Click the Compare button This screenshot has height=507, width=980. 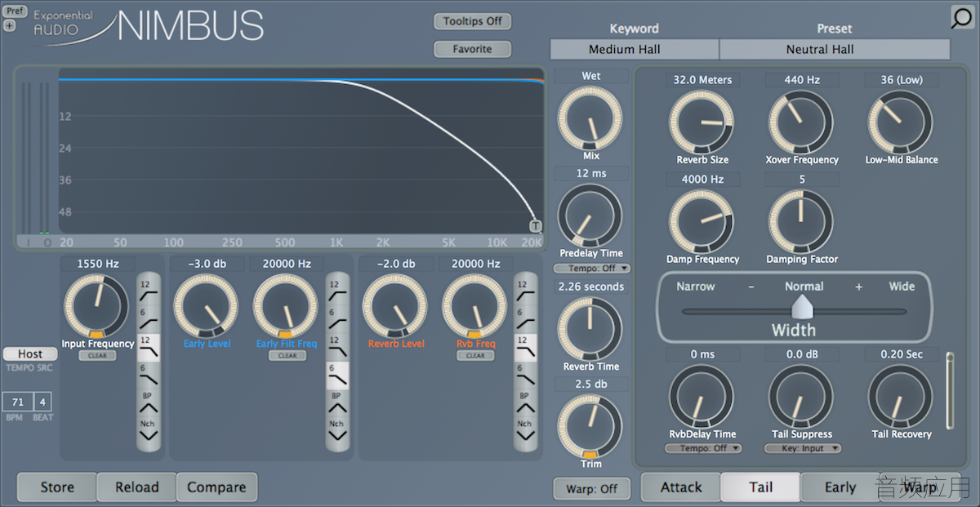[x=216, y=487]
